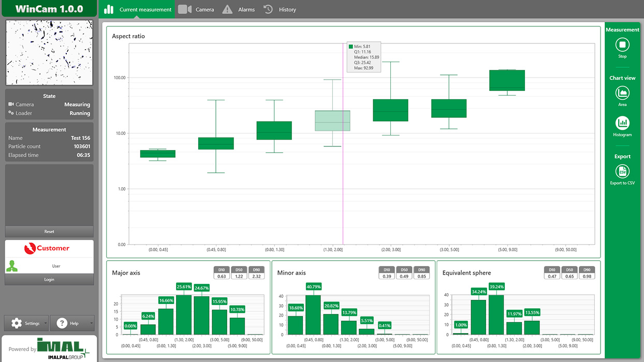Screen dimensions: 644x362
Task: Click the Reset button
Action: point(49,231)
